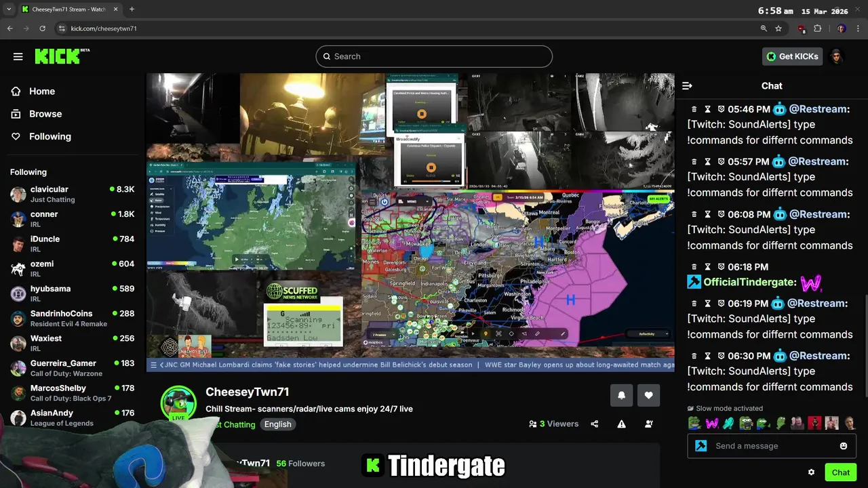Viewport: 868px width, 488px height.
Task: Open Waxiest channel in Following list
Action: 72,343
